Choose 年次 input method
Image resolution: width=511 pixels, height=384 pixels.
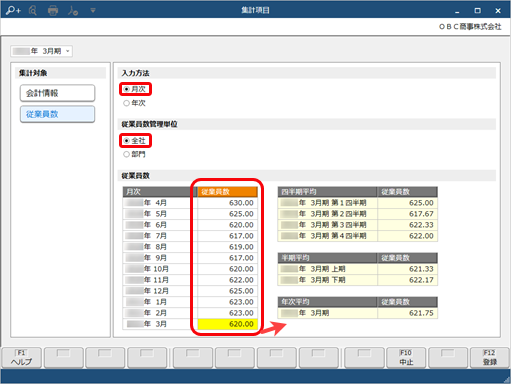point(135,103)
